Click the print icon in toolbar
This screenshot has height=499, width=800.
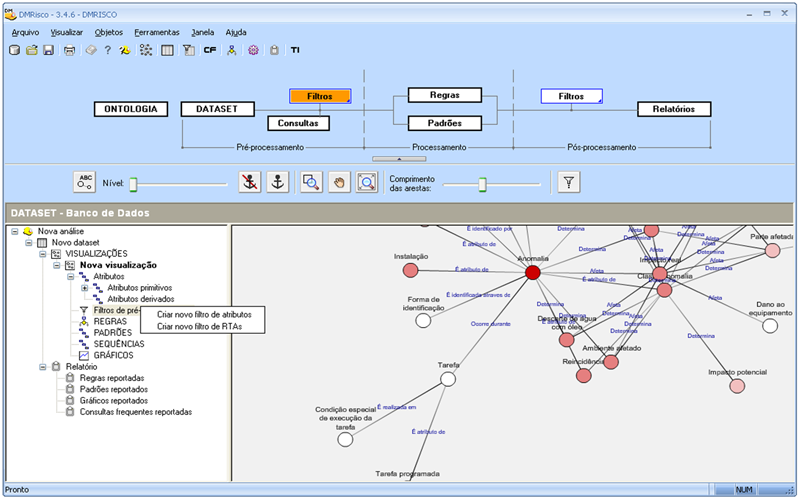[x=69, y=50]
